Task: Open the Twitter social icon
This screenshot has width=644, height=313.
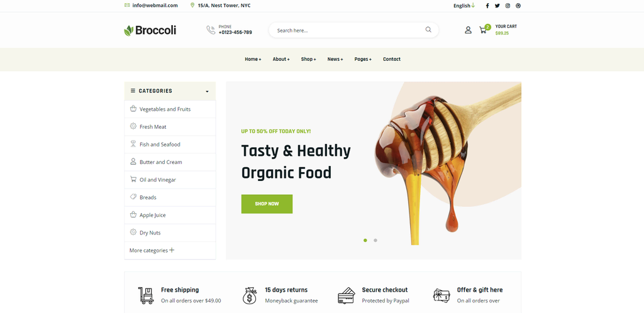Action: (x=497, y=6)
